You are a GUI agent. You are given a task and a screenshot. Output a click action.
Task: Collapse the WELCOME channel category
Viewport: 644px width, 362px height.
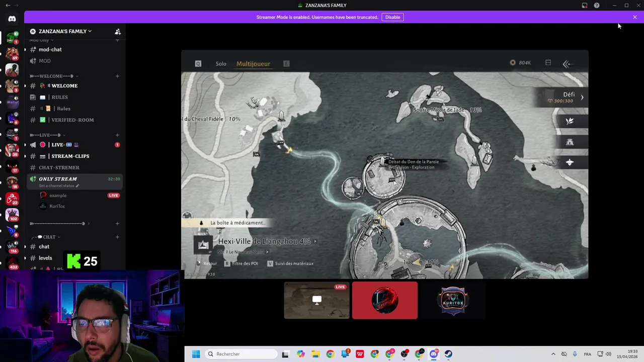54,76
